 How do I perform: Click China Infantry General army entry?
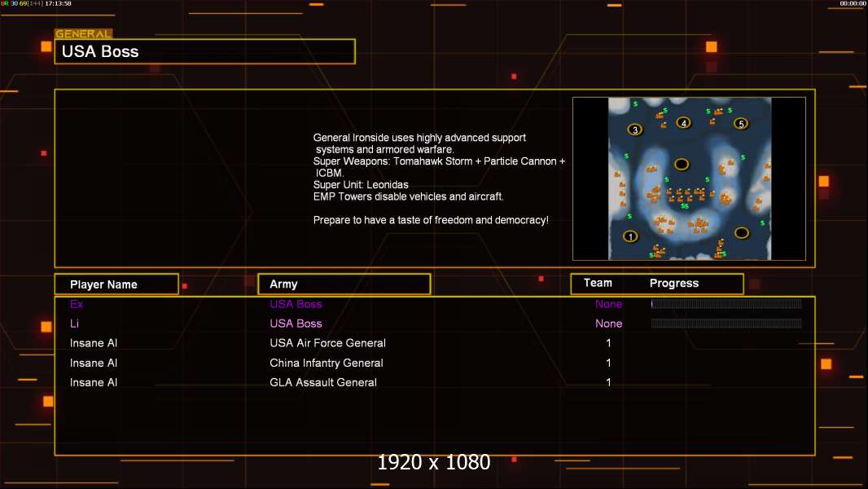[x=326, y=363]
